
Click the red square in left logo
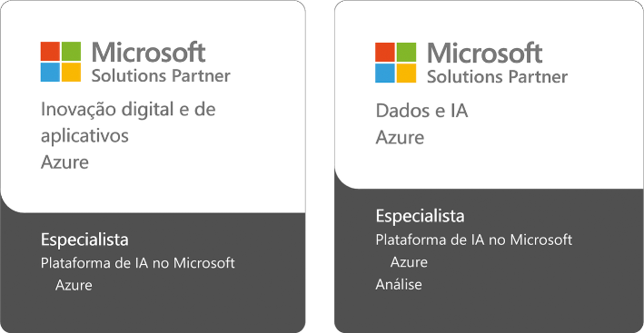[x=50, y=51]
